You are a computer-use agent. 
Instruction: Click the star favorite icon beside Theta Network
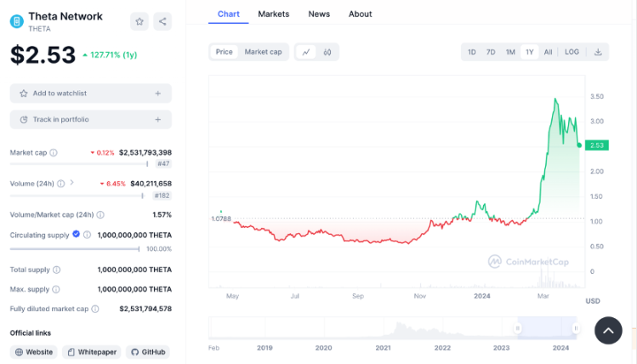pos(139,21)
